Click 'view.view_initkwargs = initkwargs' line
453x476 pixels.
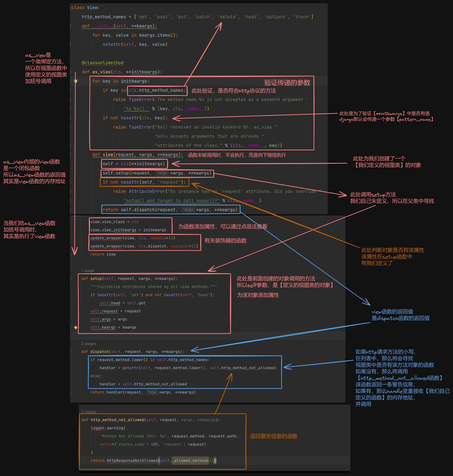pos(128,230)
